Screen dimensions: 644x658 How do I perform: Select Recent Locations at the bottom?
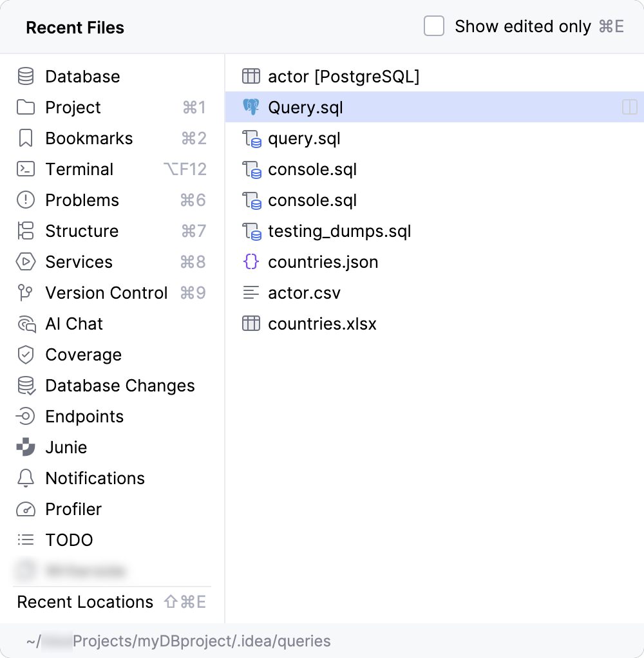click(85, 602)
